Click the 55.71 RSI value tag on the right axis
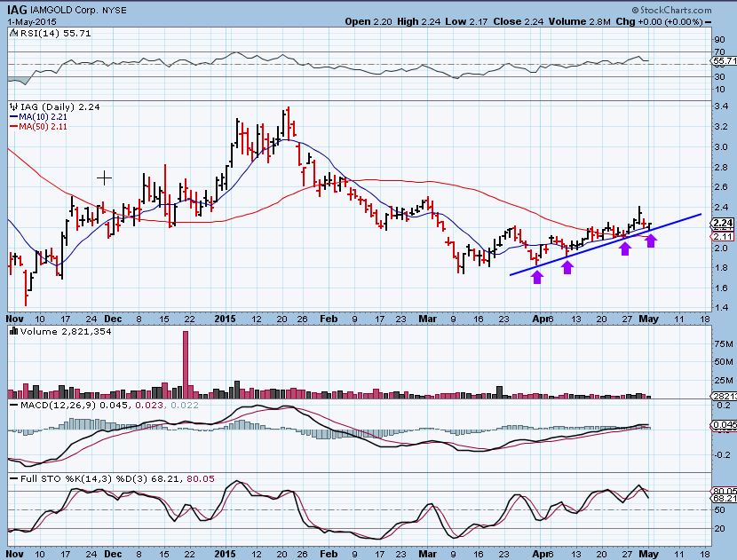Viewport: 737px width, 560px height. [x=724, y=60]
